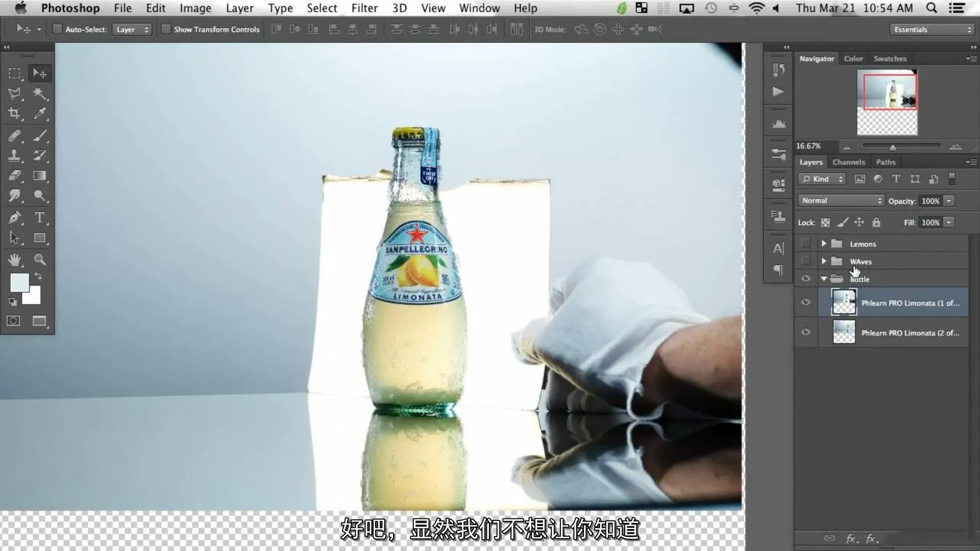Expand the Bottle layer group
Image resolution: width=980 pixels, height=551 pixels.
(822, 279)
